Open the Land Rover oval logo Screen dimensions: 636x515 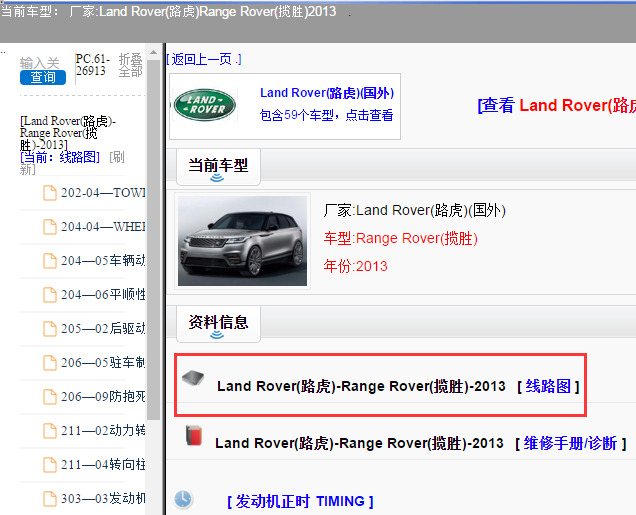(205, 105)
